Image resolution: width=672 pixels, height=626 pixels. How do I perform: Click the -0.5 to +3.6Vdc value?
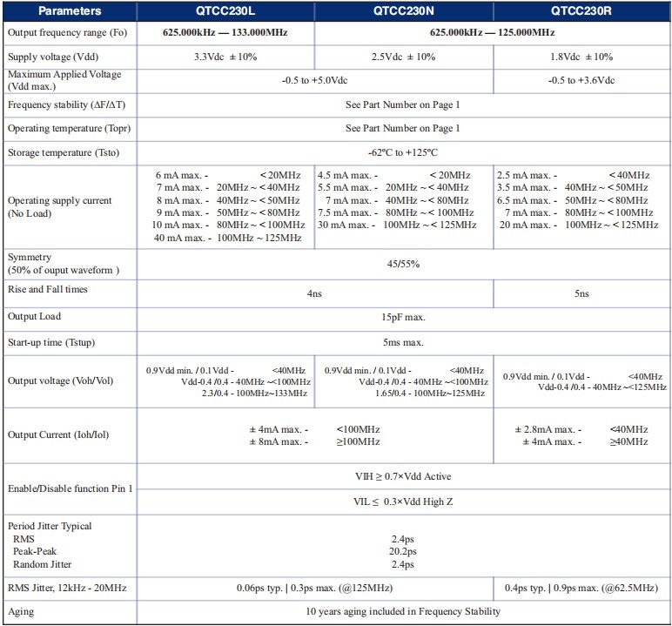click(x=581, y=80)
